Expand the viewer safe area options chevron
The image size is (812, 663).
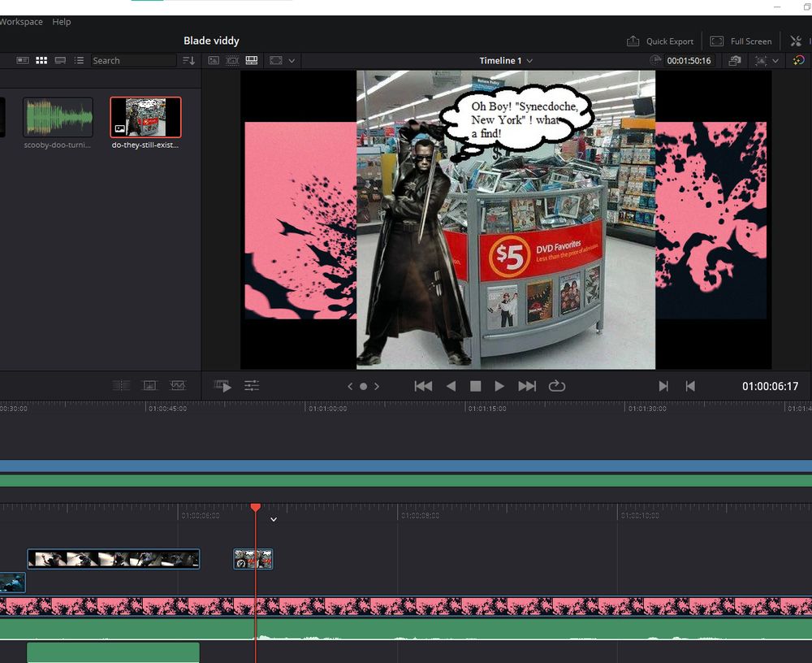click(x=292, y=61)
